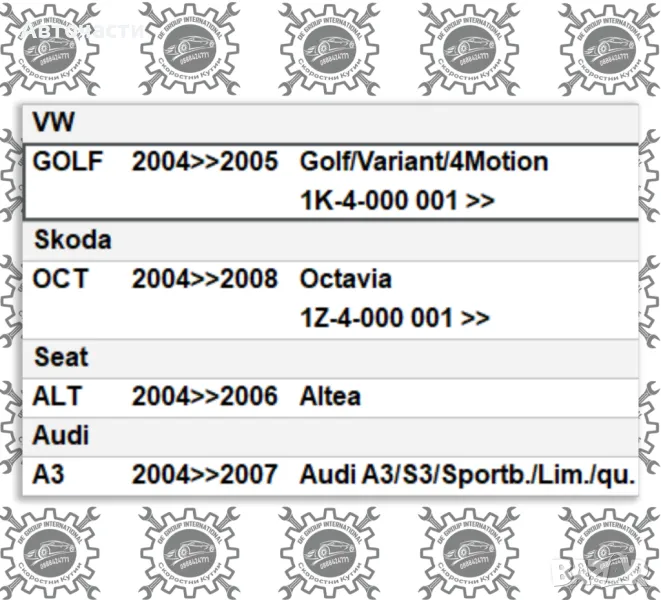
Task: Click the Octavia model description
Action: [346, 279]
